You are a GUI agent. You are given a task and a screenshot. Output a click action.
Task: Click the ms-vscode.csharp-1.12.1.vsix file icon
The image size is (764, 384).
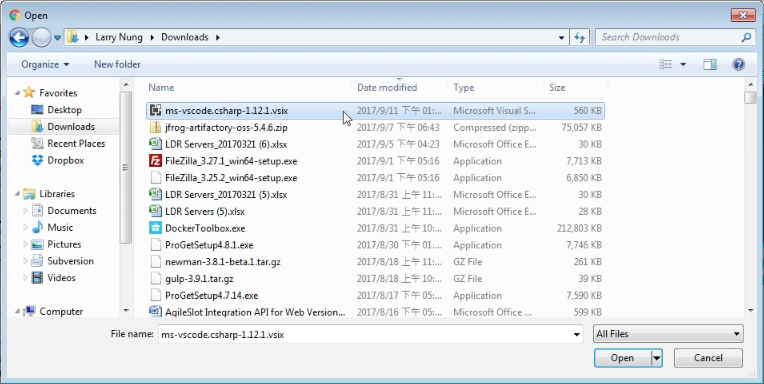click(155, 111)
